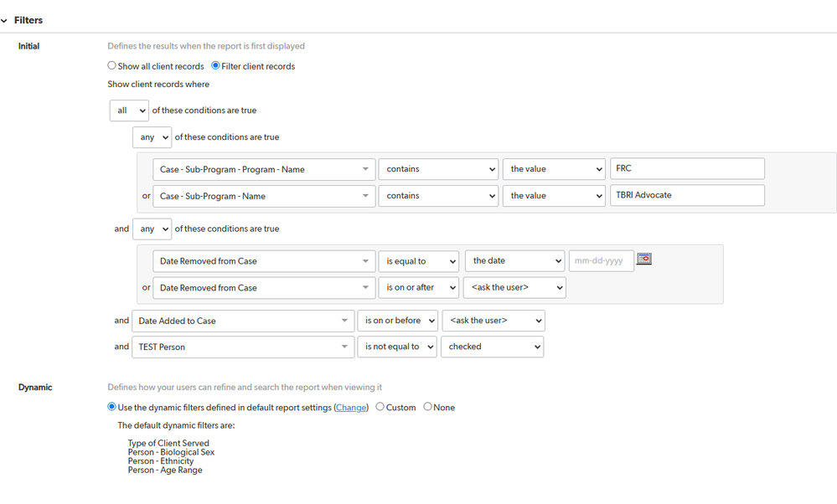The image size is (837, 504).
Task: Select Filter client records radio button
Action: click(x=215, y=65)
